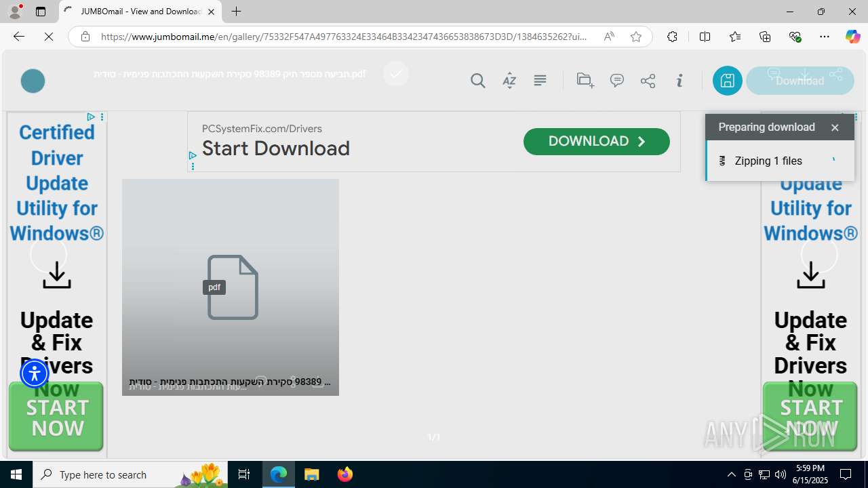
Task: Click the Start Download ad headline
Action: coord(276,148)
